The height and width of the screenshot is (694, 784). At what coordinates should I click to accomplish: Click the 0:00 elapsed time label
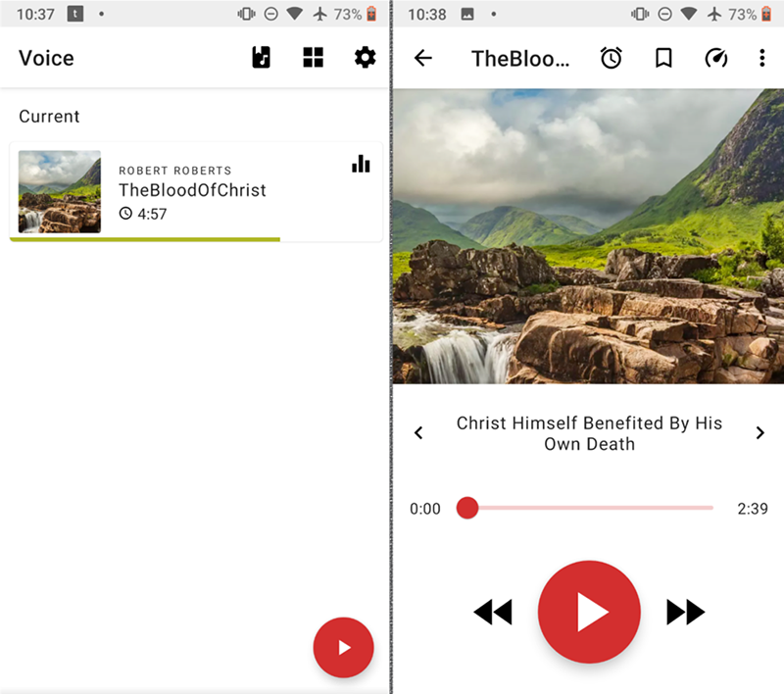425,509
